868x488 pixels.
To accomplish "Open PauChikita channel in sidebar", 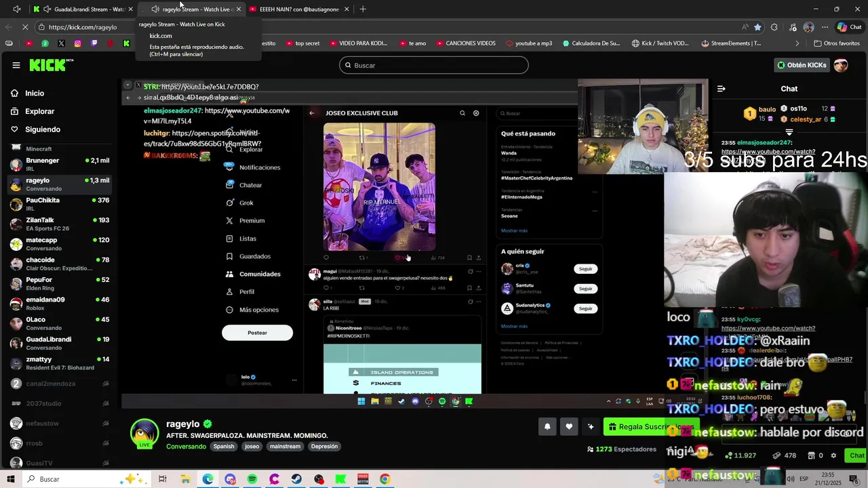I will (x=60, y=205).
